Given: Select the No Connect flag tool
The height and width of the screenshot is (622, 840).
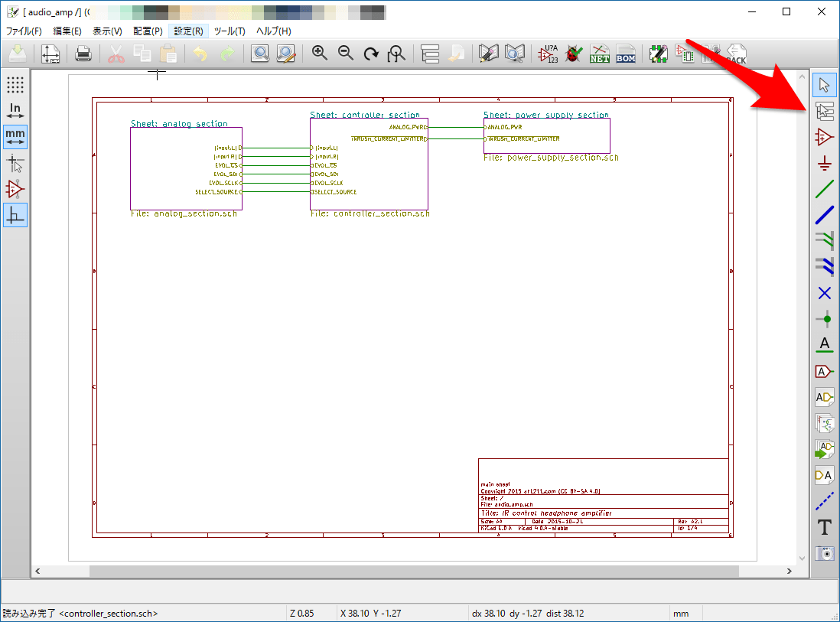Looking at the screenshot, I should 825,293.
